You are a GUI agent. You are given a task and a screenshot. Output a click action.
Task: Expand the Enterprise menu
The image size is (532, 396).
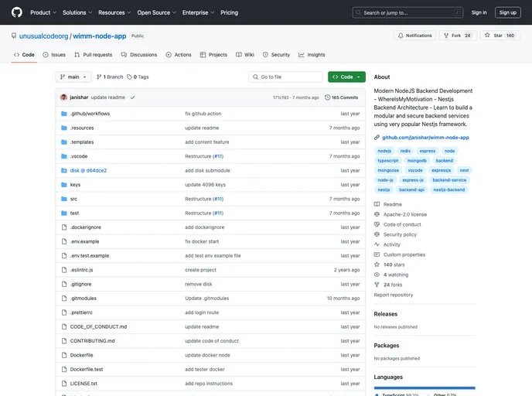click(199, 12)
